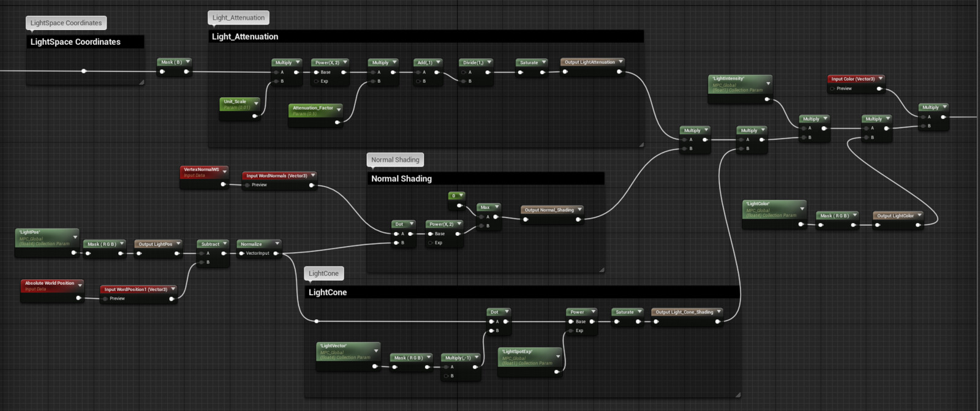Expand the LightIntensity collection param arrow
This screenshot has height=411, width=980.
(x=768, y=83)
